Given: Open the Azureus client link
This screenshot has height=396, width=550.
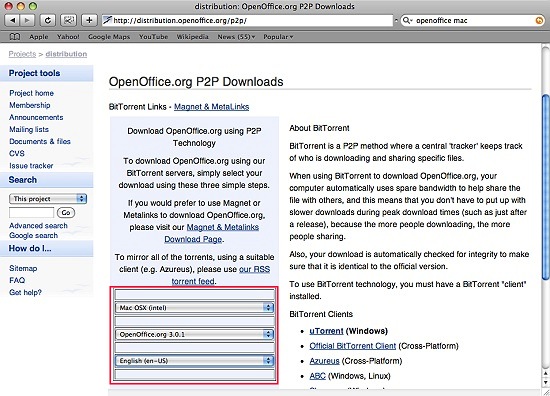Looking at the screenshot, I should point(324,361).
